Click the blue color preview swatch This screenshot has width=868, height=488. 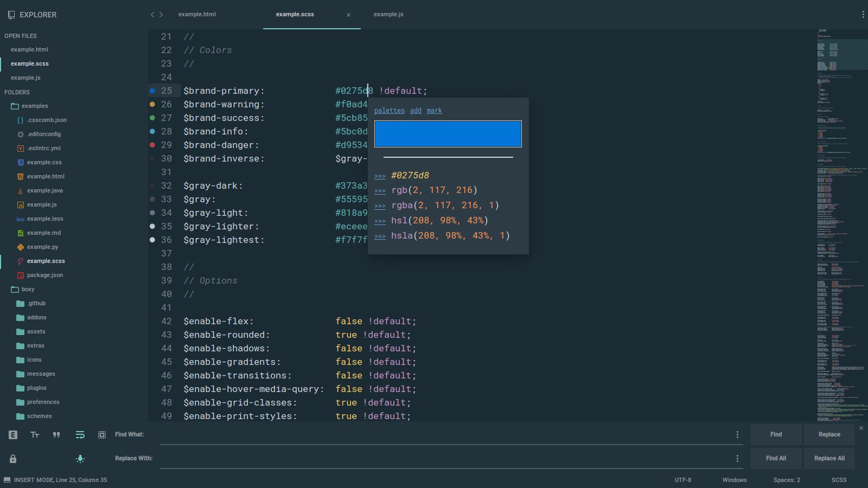pyautogui.click(x=448, y=133)
